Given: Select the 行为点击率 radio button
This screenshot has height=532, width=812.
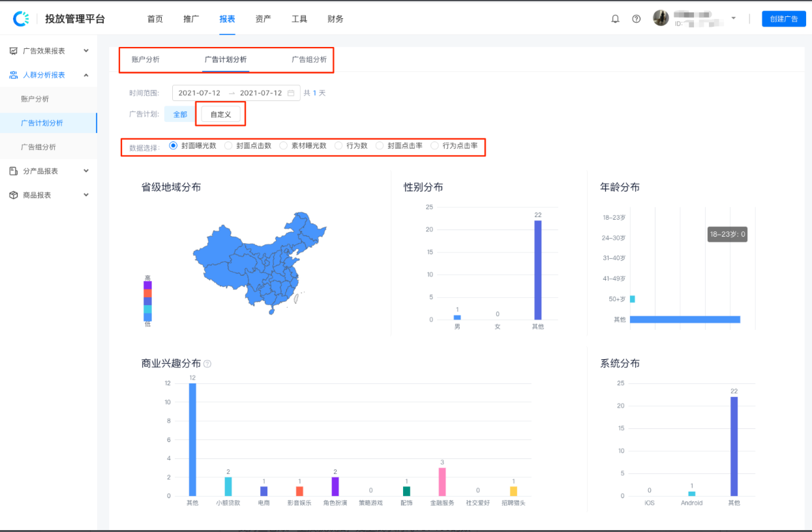Looking at the screenshot, I should point(435,145).
